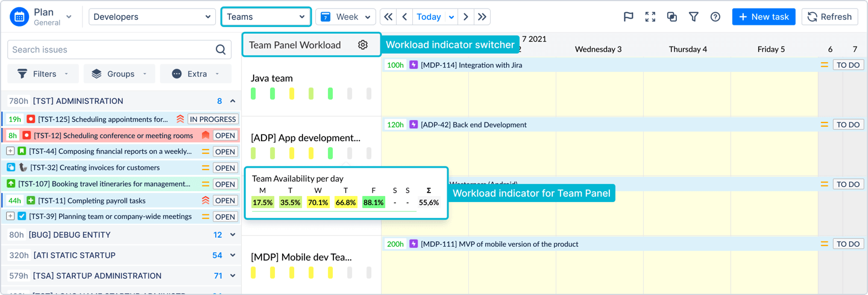Open the Developers dropdown
The image size is (868, 295).
click(x=152, y=17)
